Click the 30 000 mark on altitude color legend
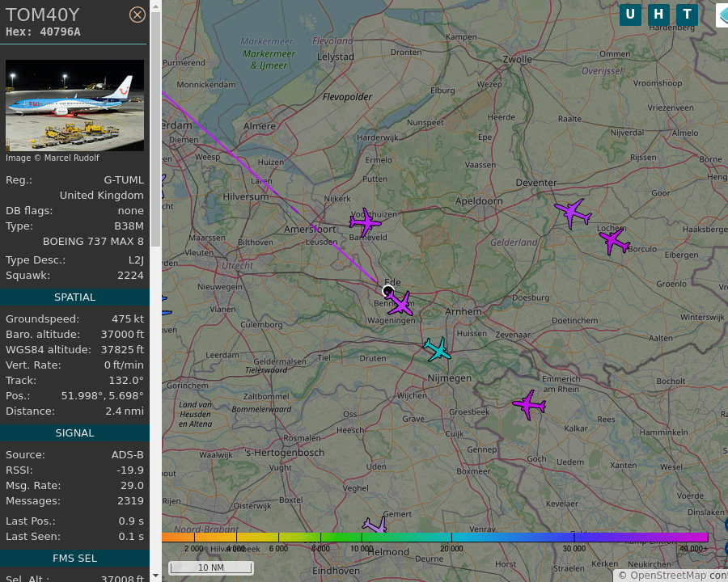Image resolution: width=728 pixels, height=582 pixels. 574,548
